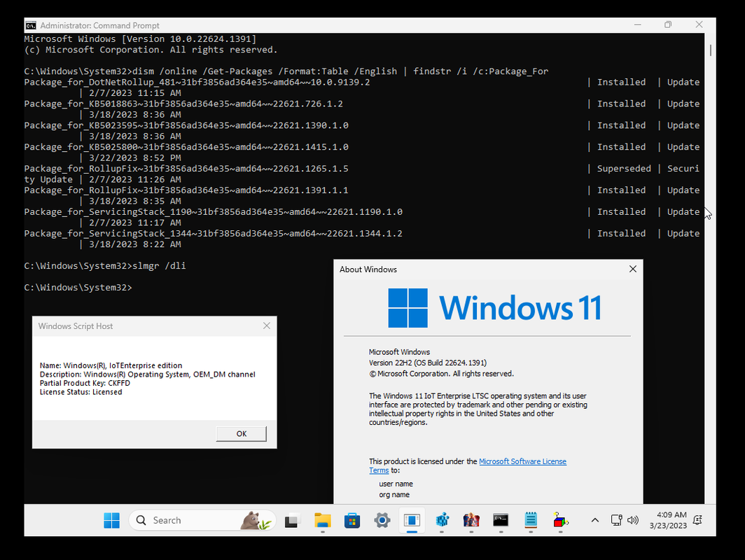
Task: Close the About Windows dialog
Action: coord(633,269)
